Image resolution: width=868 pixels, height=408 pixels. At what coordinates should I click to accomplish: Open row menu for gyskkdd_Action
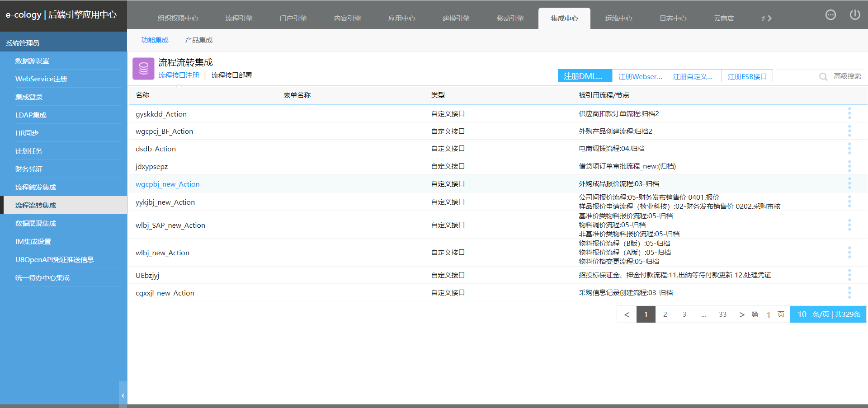tap(849, 113)
